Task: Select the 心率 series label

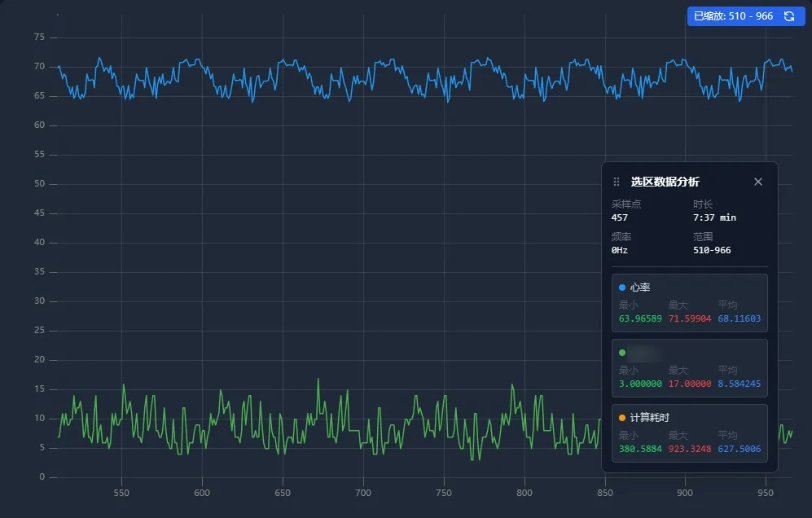Action: tap(640, 288)
